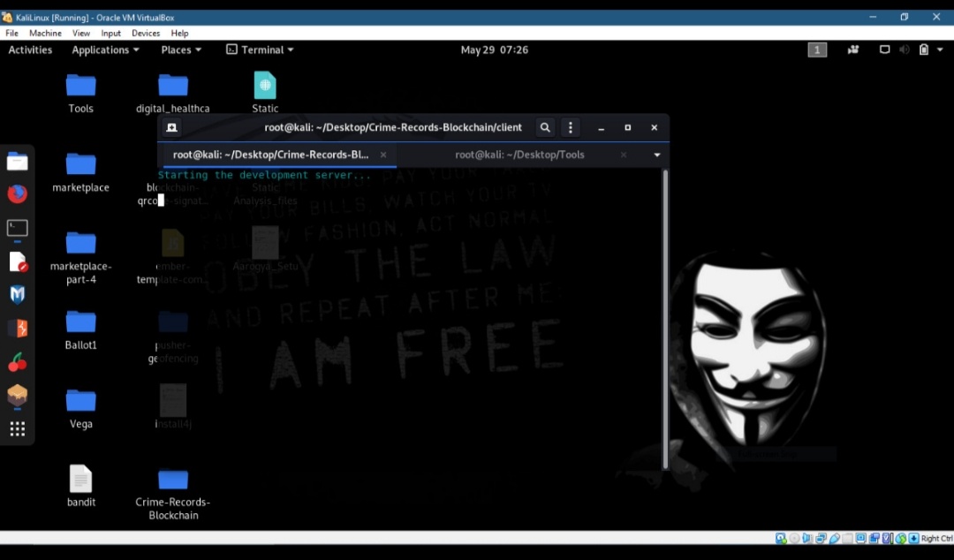This screenshot has height=560, width=954.
Task: Open the Terminal app menu in top bar
Action: click(260, 50)
